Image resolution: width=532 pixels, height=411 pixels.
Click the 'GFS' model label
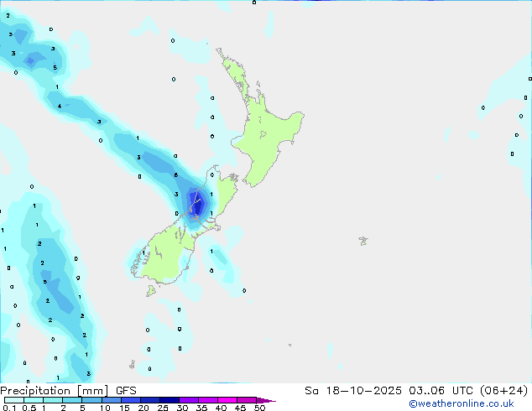pos(126,391)
